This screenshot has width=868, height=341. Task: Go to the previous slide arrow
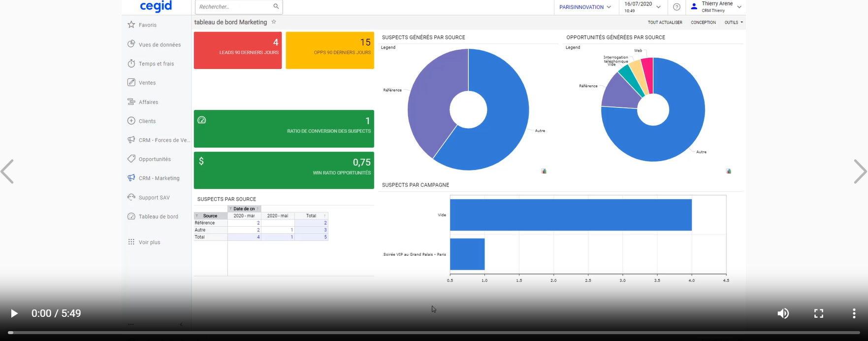[x=7, y=171]
